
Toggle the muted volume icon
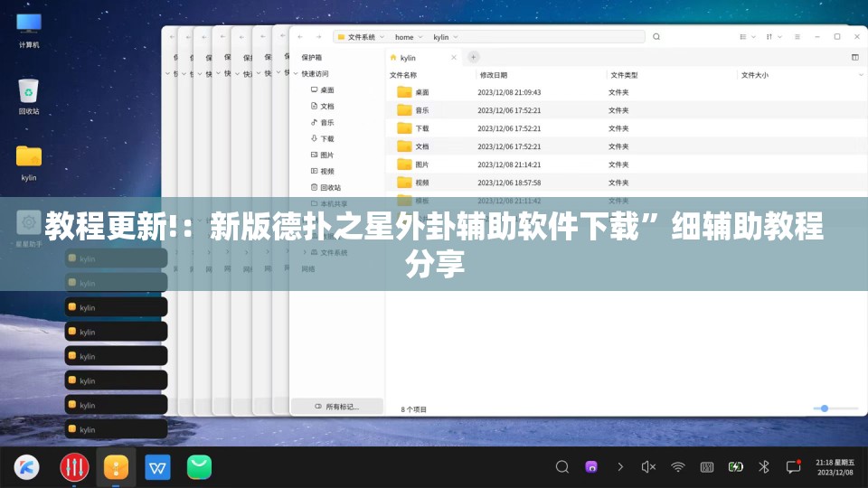649,467
